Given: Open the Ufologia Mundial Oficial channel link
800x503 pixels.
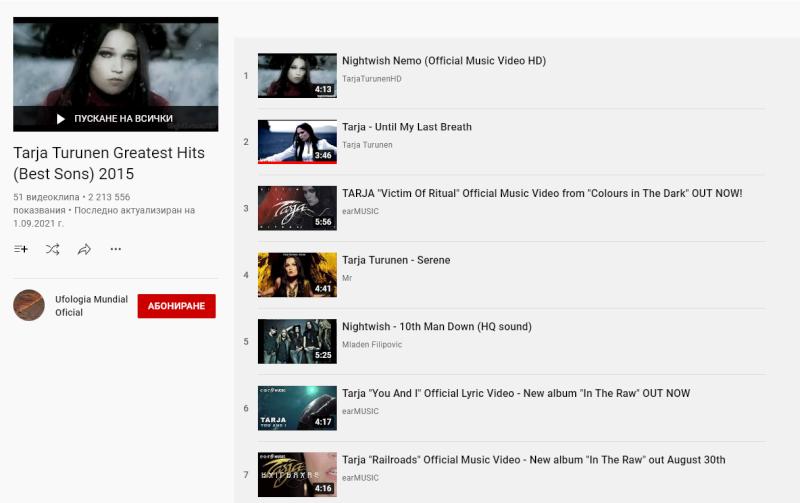Looking at the screenshot, I should tap(91, 306).
